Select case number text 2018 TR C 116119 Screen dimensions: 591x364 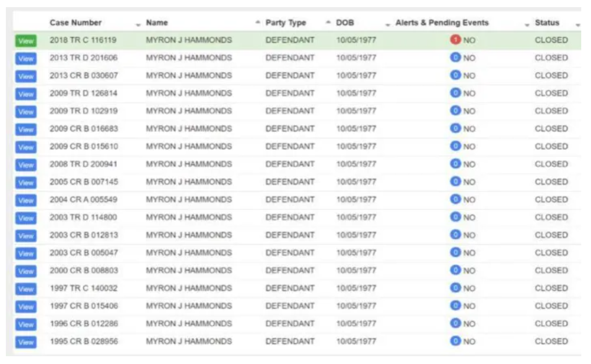(83, 40)
